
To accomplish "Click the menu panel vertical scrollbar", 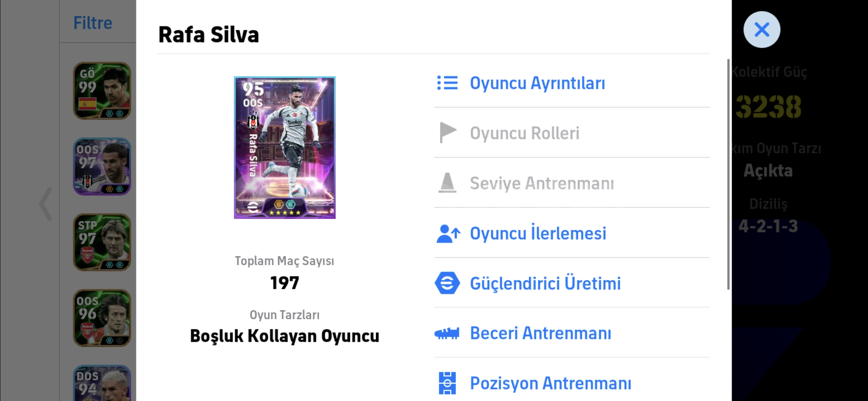I will [728, 175].
